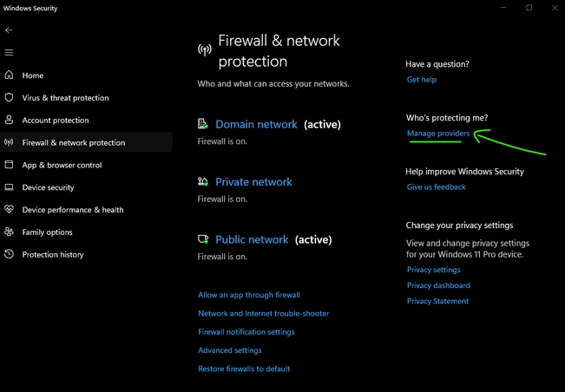Image resolution: width=565 pixels, height=392 pixels.
Task: Open Public network settings
Action: [252, 239]
